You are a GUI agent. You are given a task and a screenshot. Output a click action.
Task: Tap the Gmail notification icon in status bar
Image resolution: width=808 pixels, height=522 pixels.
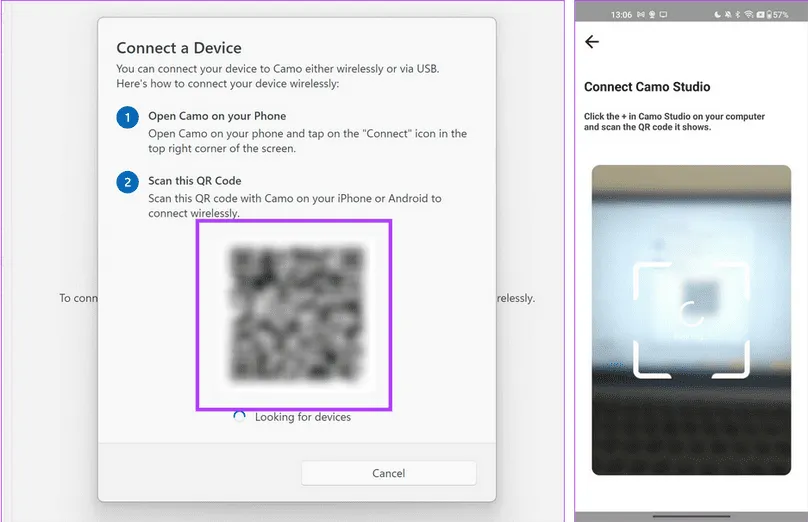click(x=641, y=14)
